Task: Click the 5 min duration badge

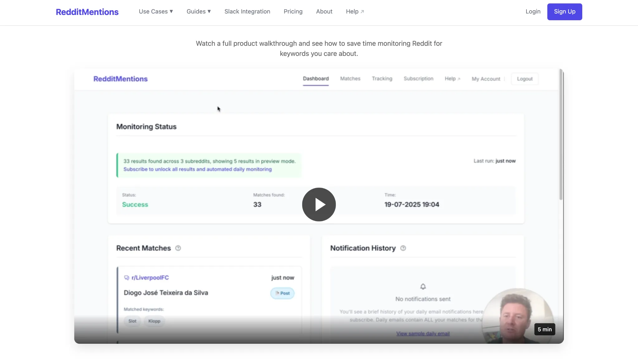Action: click(544, 329)
